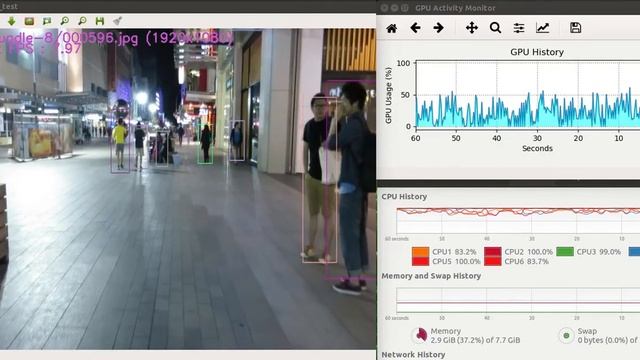Go forward to next view arrow

(x=438, y=28)
